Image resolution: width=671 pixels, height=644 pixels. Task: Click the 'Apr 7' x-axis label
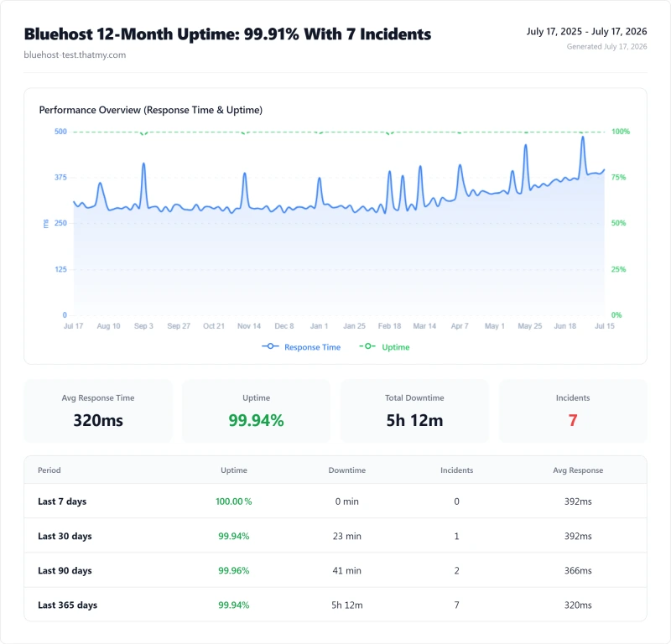point(460,326)
